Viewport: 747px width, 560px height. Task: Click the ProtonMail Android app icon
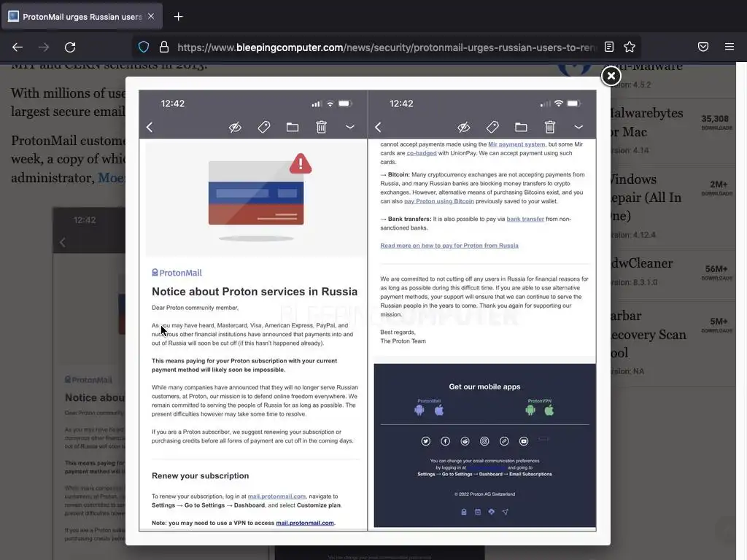point(419,411)
